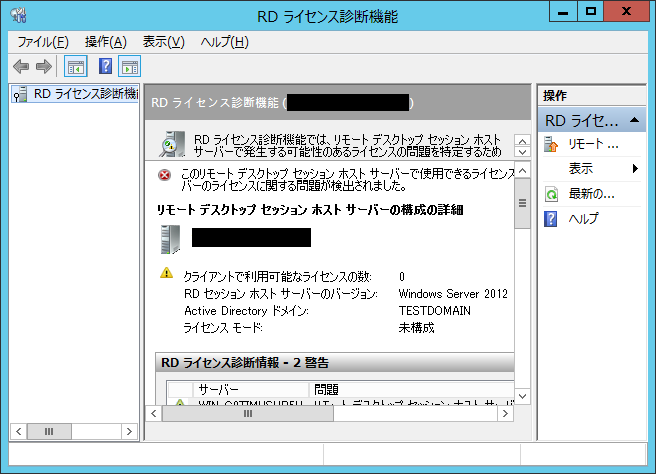Click the サーバー column header

pyautogui.click(x=251, y=389)
